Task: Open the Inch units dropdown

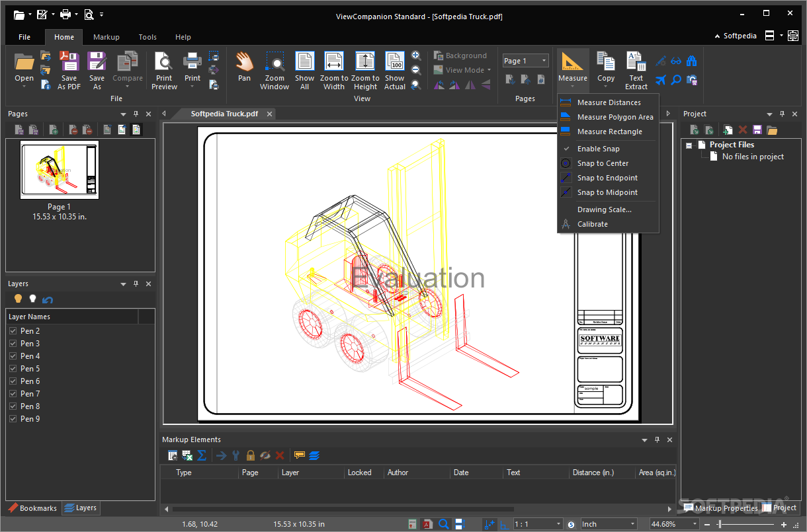Action: [632, 524]
